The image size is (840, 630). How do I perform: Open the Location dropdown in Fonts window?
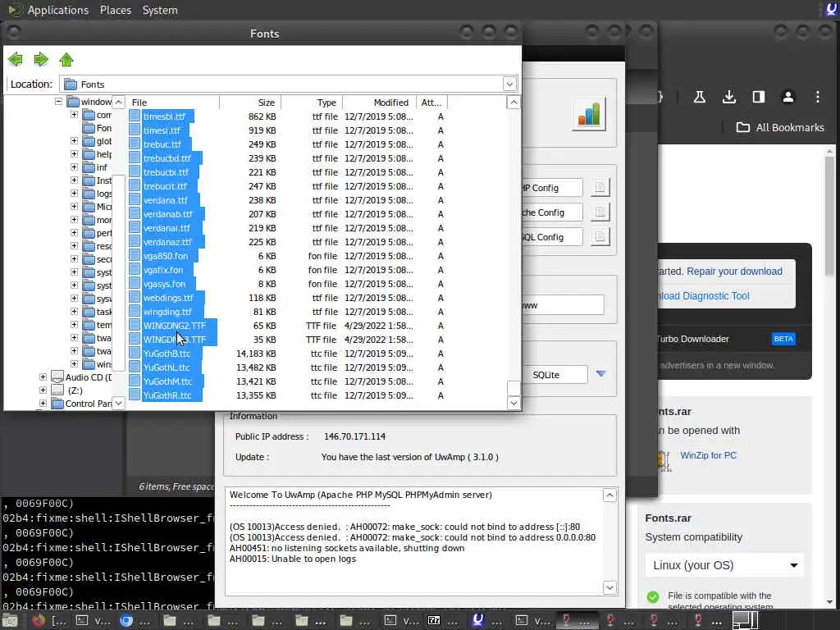click(x=509, y=84)
